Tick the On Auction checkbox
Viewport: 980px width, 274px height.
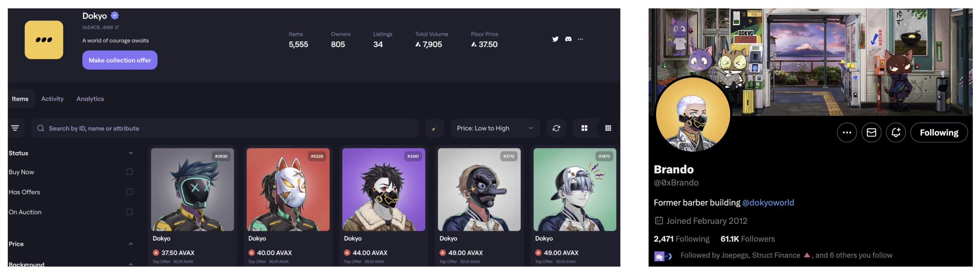tap(129, 211)
